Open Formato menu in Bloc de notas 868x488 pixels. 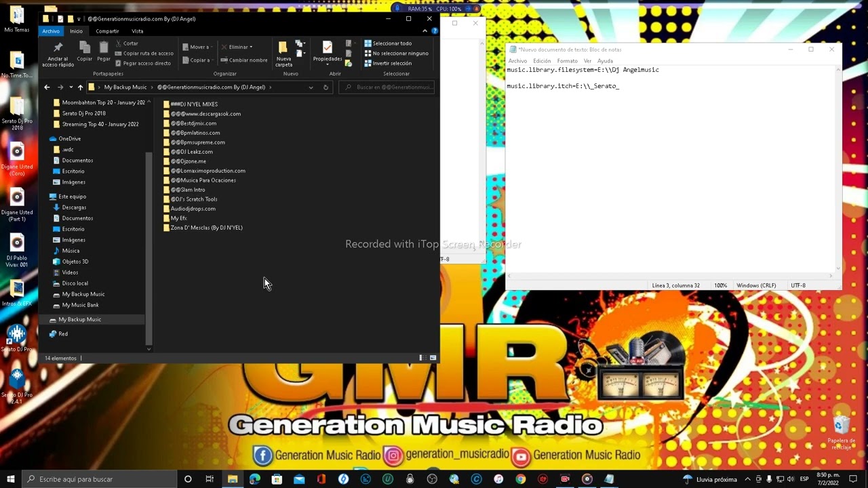point(567,61)
